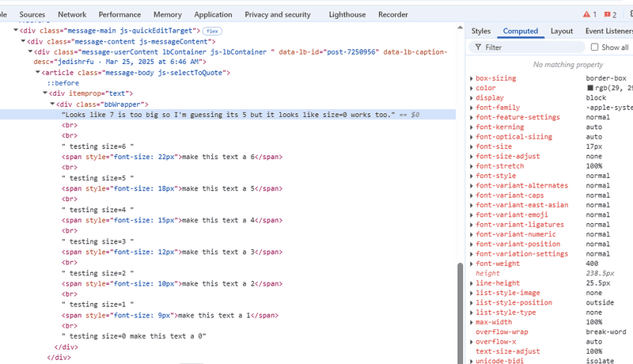Expand the font-size computed property

(x=471, y=146)
